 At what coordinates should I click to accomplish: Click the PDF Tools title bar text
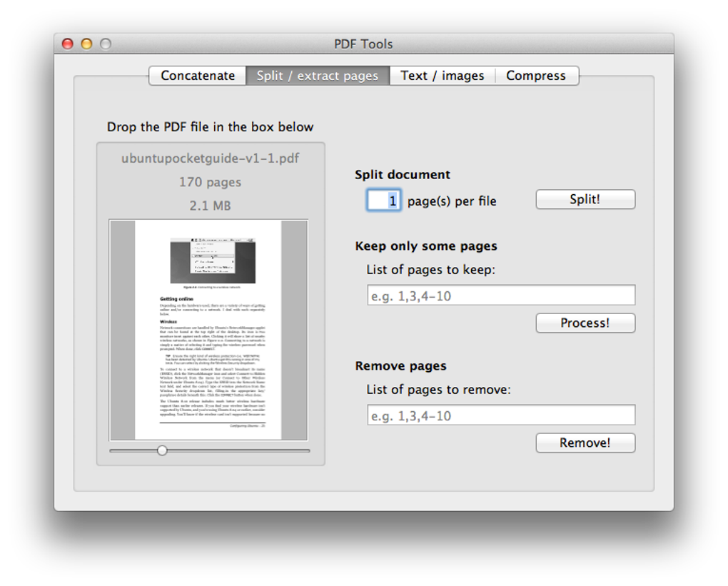pyautogui.click(x=363, y=44)
